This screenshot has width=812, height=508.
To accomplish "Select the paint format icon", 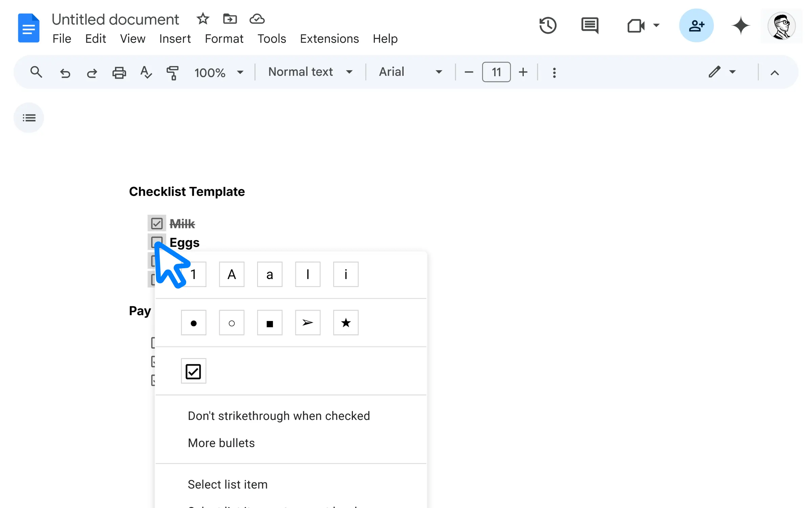I will coord(173,72).
